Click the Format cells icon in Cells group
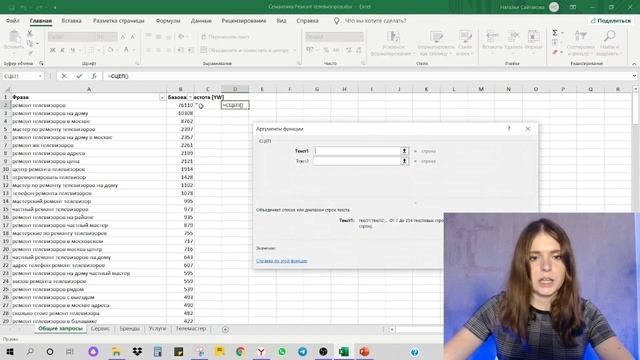Screen dimensions: 640x360 pos(533,36)
